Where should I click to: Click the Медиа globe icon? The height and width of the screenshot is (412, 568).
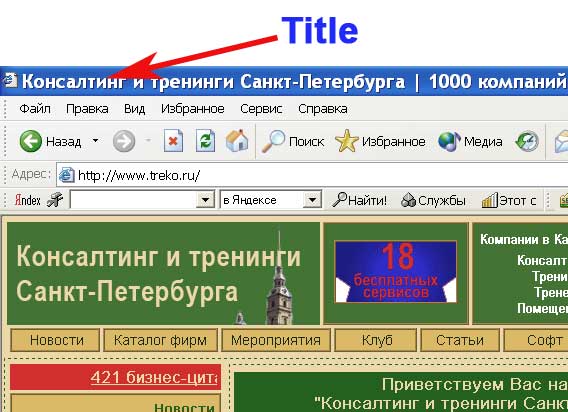(449, 141)
